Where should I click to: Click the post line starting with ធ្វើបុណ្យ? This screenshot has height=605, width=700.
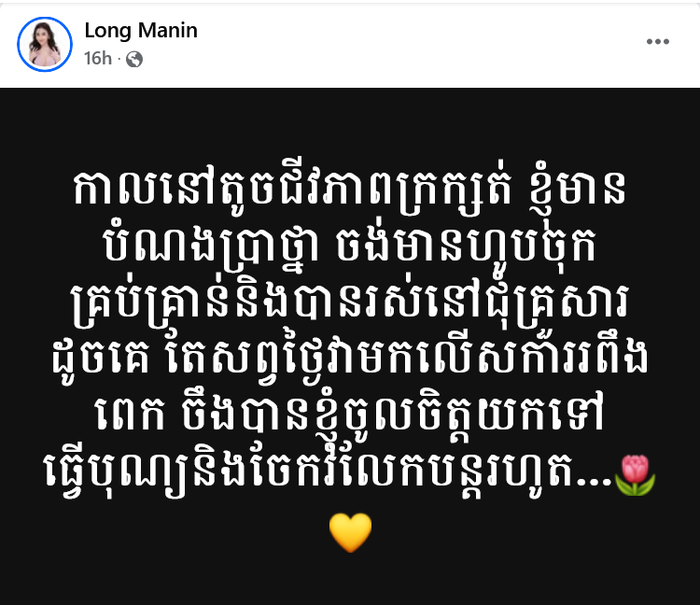point(329,471)
